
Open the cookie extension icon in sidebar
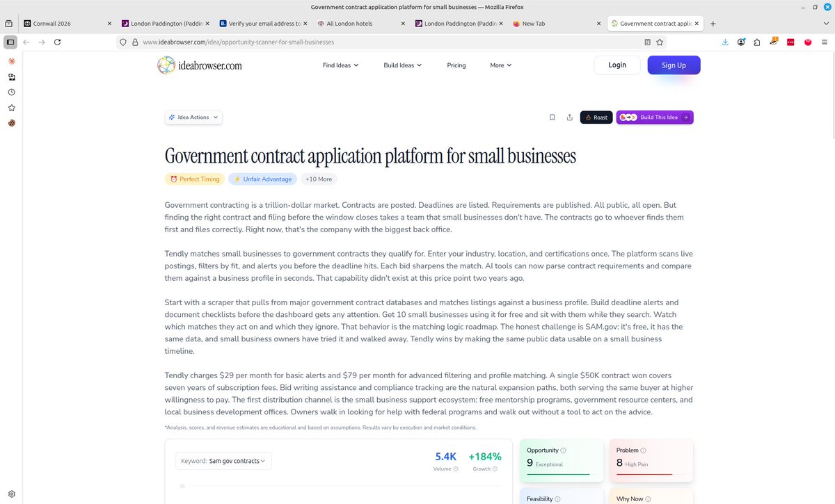pos(11,123)
